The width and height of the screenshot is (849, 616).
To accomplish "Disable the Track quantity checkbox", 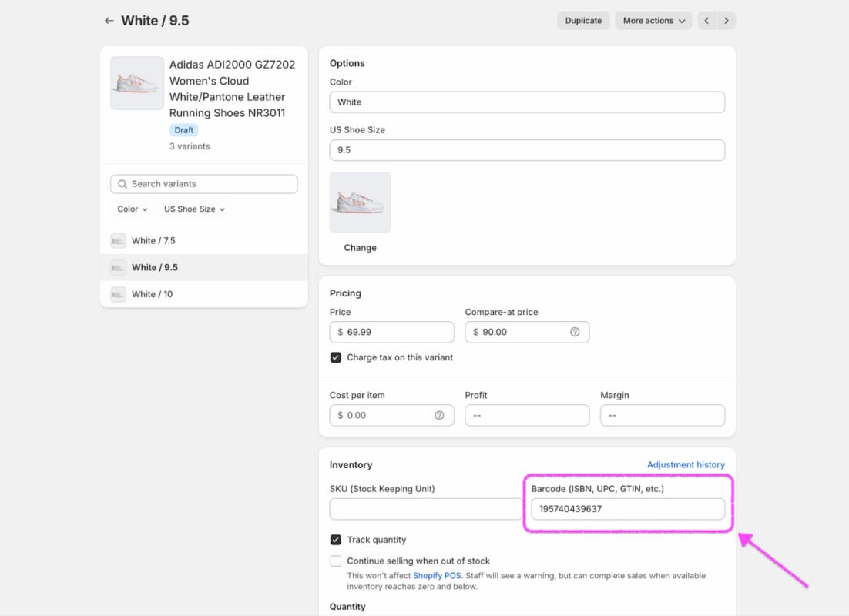I will pyautogui.click(x=336, y=540).
